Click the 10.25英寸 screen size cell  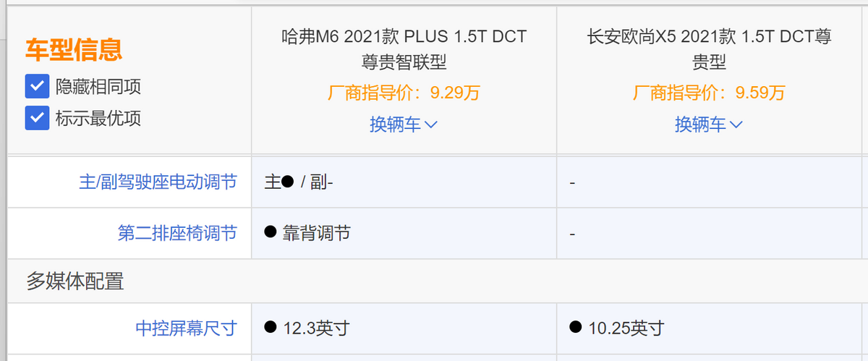click(x=626, y=328)
